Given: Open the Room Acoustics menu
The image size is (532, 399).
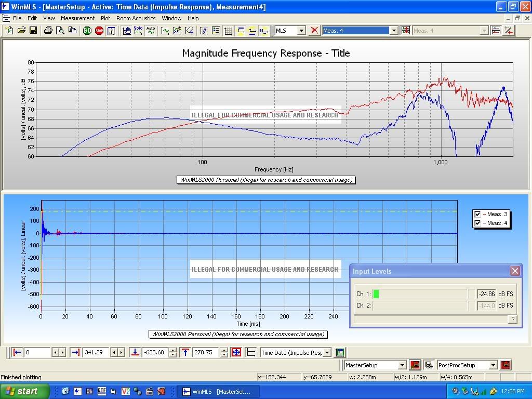Looking at the screenshot, I should click(136, 18).
